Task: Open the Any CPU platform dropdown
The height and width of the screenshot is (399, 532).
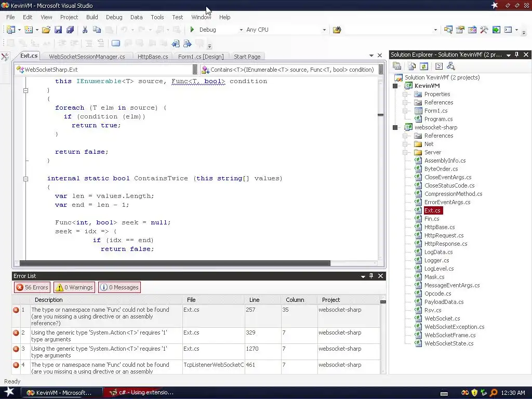Action: [324, 30]
